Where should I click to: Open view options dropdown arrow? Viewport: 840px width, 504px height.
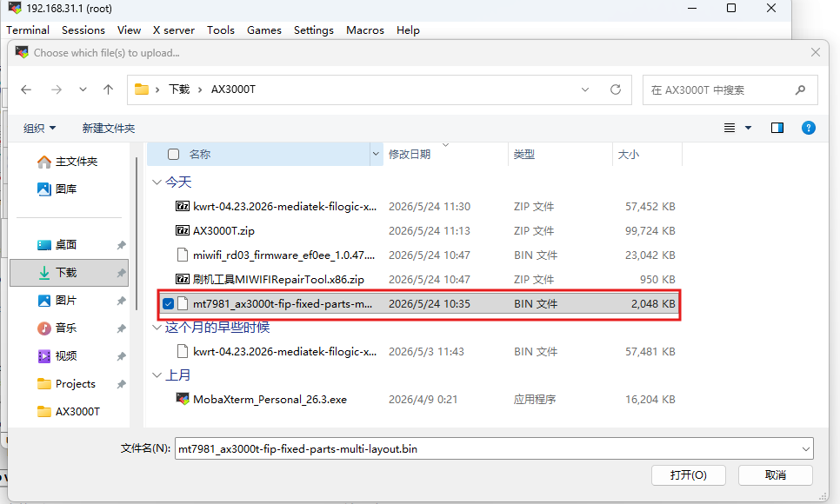pos(749,128)
